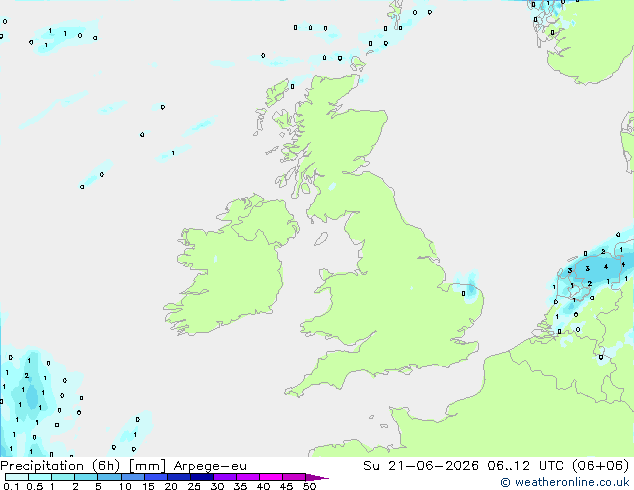The image size is (634, 490).
Task: Click the 0.5–1 mm legend color swatch
Action: point(40,477)
